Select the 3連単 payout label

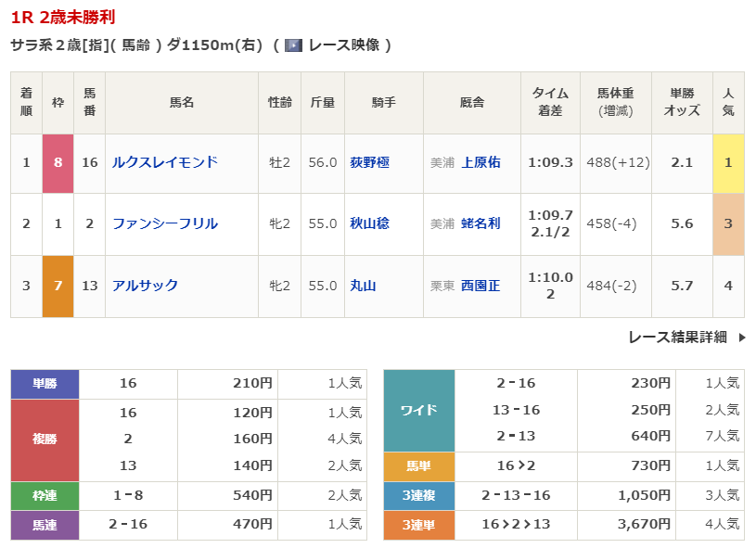coord(418,525)
